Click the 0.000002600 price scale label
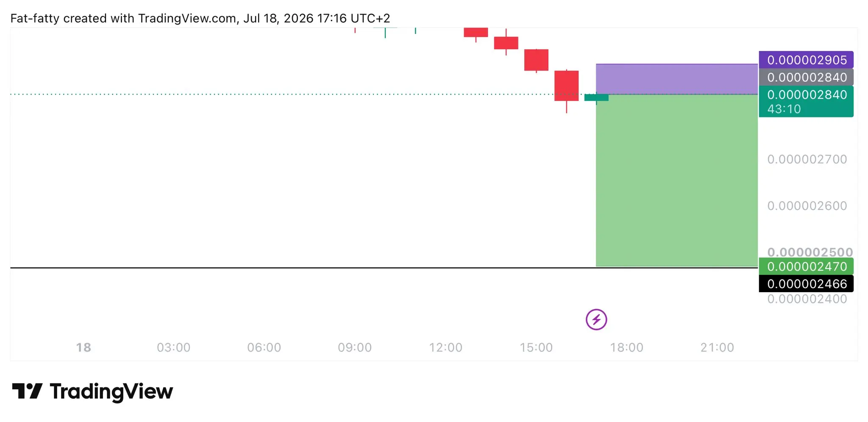Screen dimensions: 868x422 coord(807,206)
